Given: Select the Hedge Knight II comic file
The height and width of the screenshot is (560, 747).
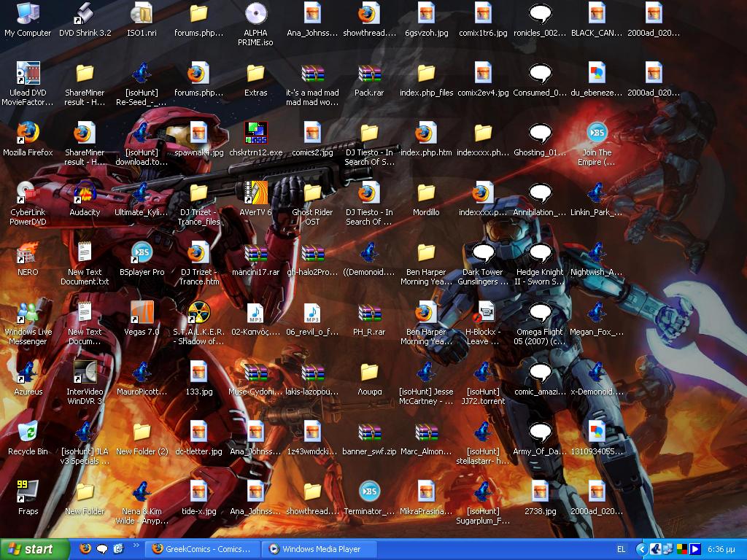Looking at the screenshot, I should (540, 264).
